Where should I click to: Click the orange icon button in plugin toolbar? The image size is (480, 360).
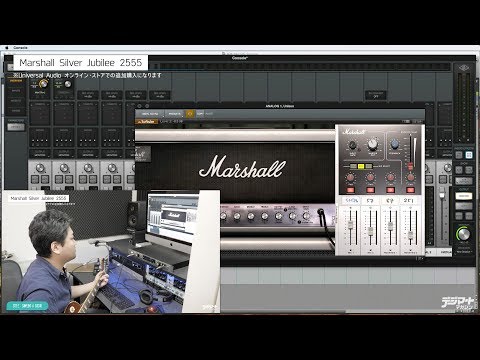(x=190, y=114)
